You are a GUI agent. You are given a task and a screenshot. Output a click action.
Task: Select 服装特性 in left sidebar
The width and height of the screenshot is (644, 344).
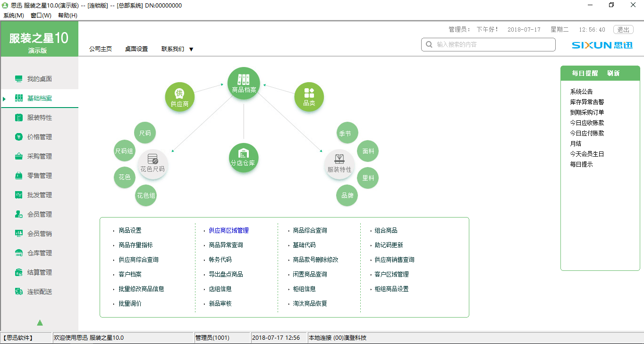(x=40, y=117)
